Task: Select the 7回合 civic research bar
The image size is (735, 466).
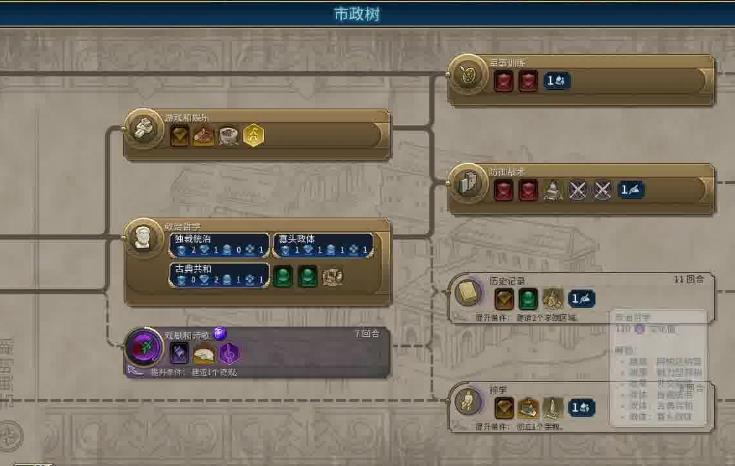Action: point(257,353)
